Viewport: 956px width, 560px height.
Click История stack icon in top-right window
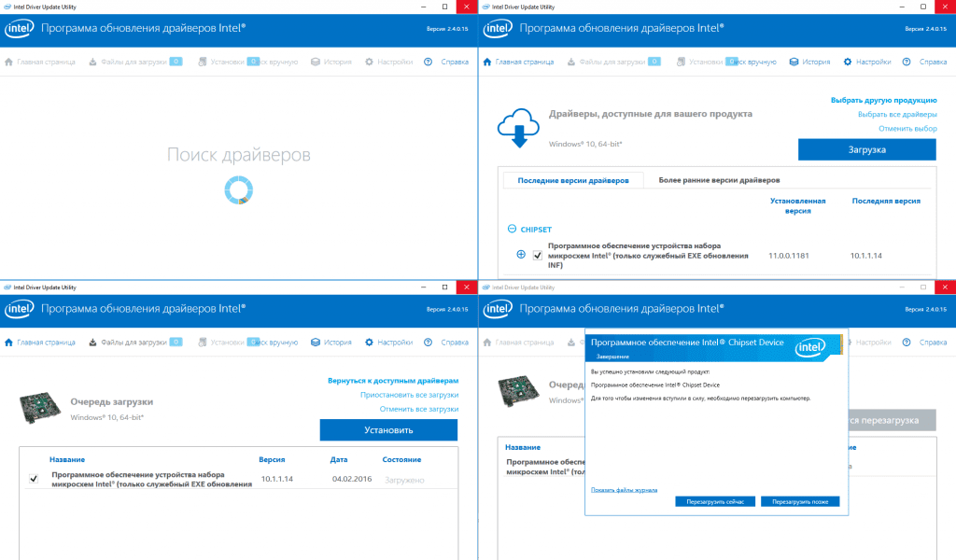coord(794,62)
